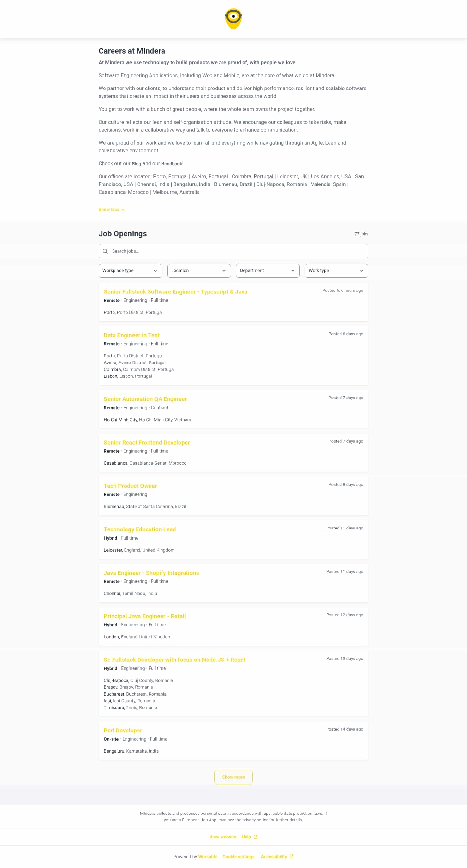
Task: Open Cookie settings
Action: click(x=239, y=857)
